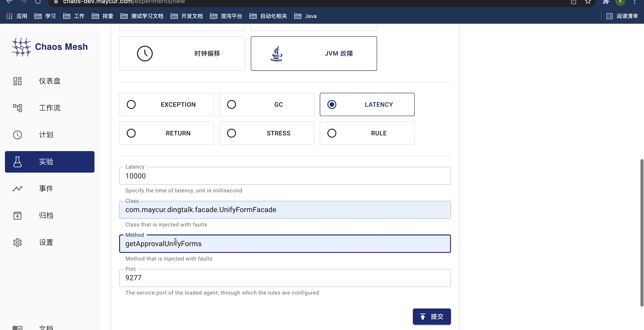Click the events (事件) line chart icon
Image resolution: width=644 pixels, height=330 pixels.
[x=18, y=189]
